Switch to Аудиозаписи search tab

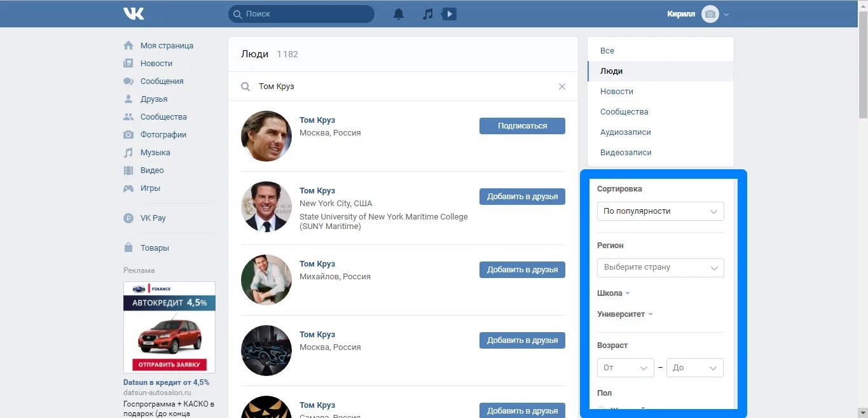click(x=661, y=132)
